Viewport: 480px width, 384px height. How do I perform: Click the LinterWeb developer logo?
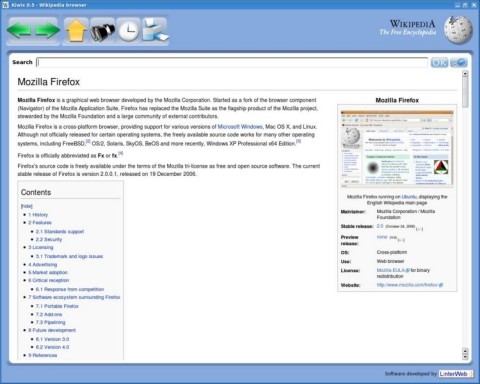[455, 374]
